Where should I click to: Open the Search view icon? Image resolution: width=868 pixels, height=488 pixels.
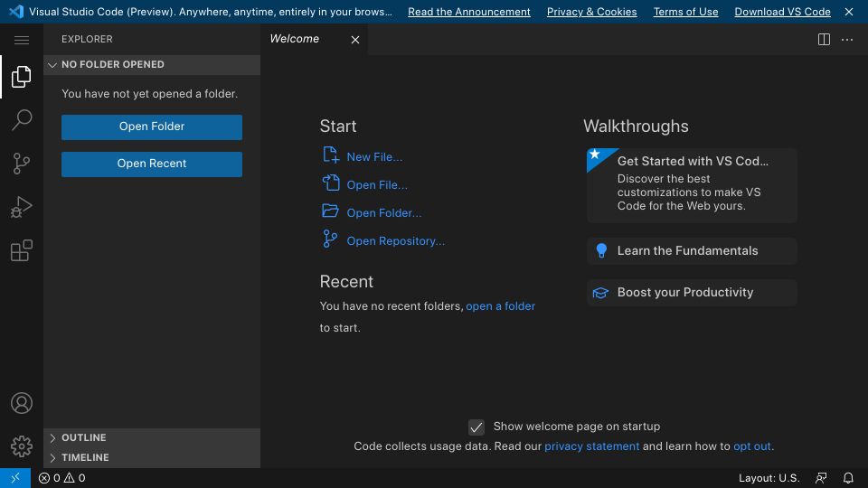[x=22, y=119]
